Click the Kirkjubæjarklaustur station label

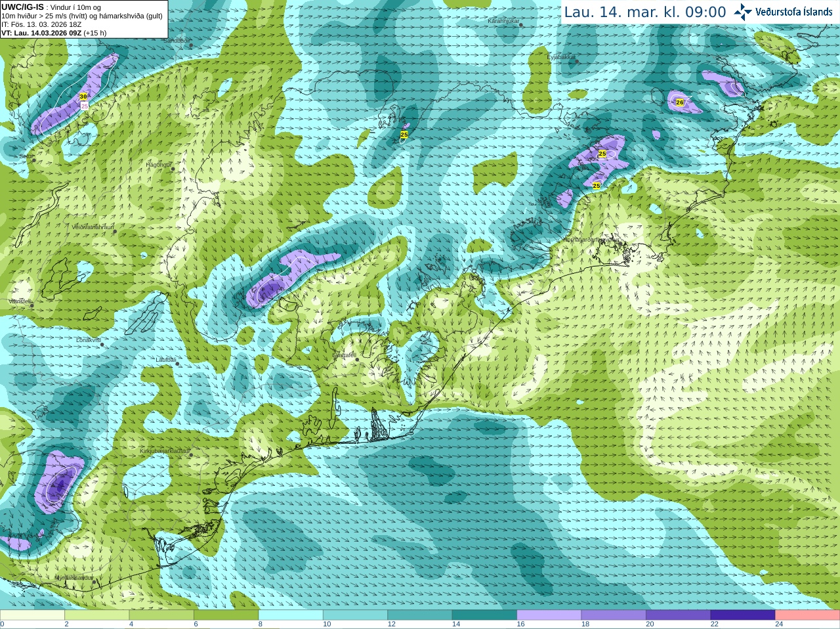(165, 452)
